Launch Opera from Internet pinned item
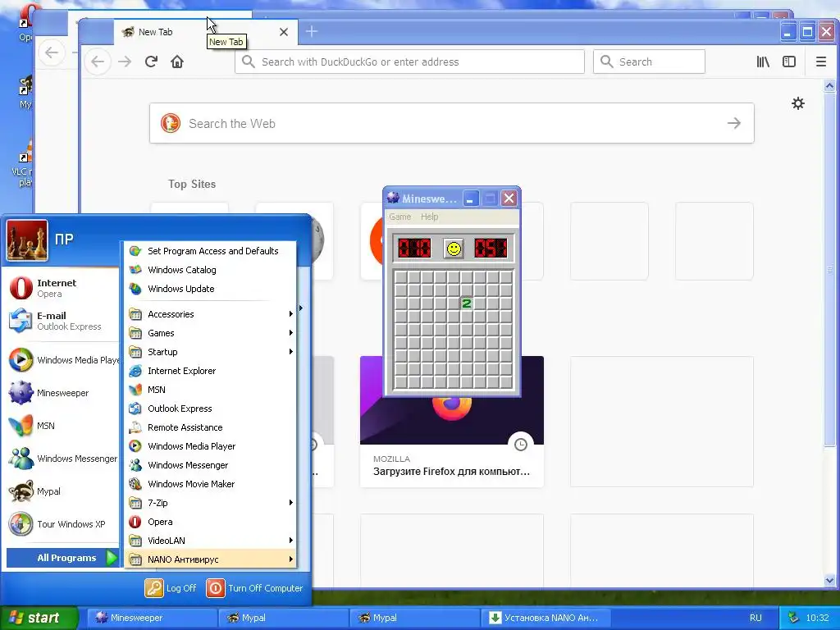 61,288
